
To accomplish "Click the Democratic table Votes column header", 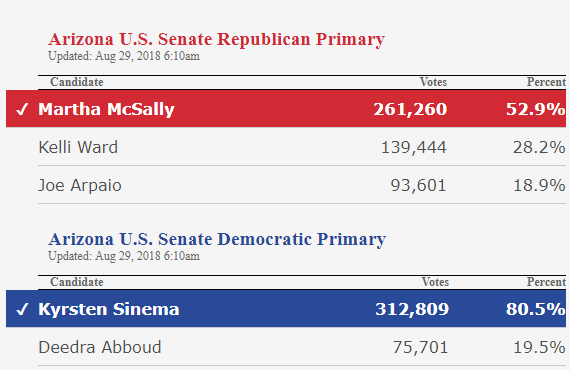I will pos(435,282).
